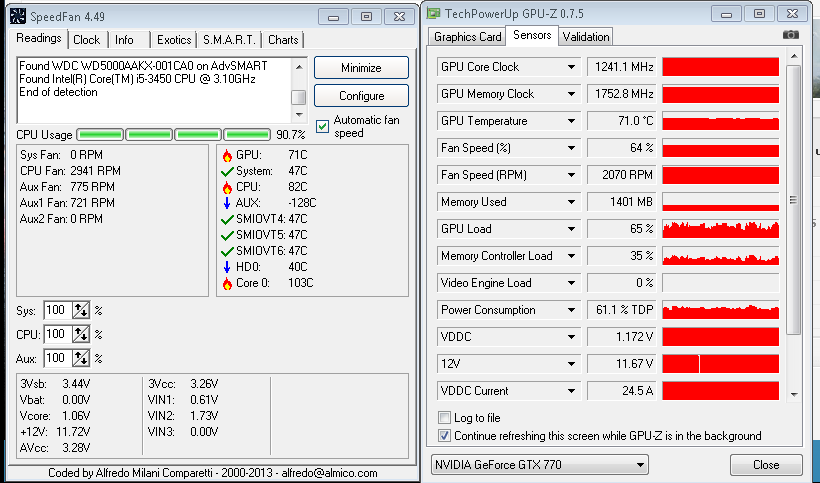Open the VDDC sensor dropdown
This screenshot has width=820, height=483.
click(x=571, y=337)
